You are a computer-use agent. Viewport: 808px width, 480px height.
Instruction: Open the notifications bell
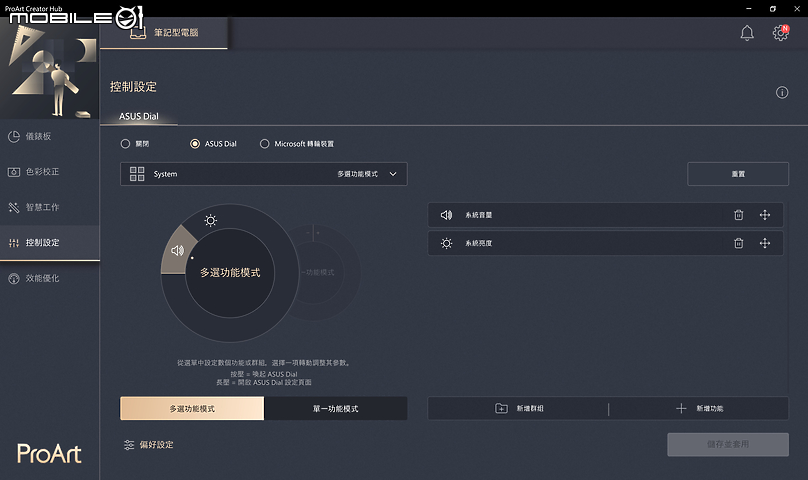(x=747, y=33)
